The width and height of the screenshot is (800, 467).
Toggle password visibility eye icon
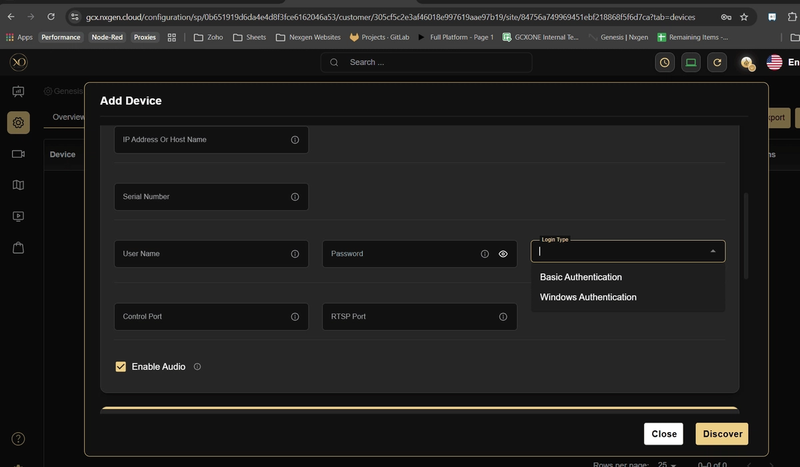click(503, 254)
